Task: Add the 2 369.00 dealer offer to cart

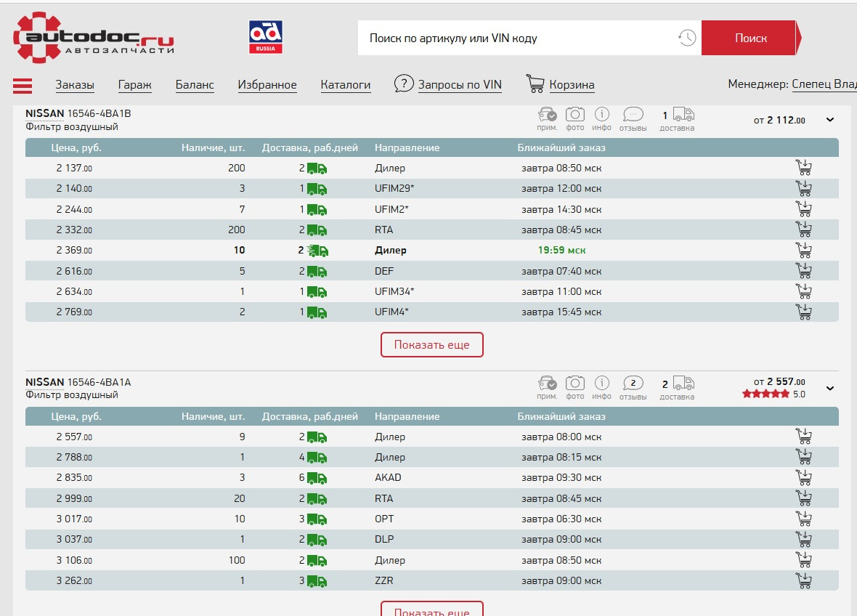Action: tap(803, 250)
